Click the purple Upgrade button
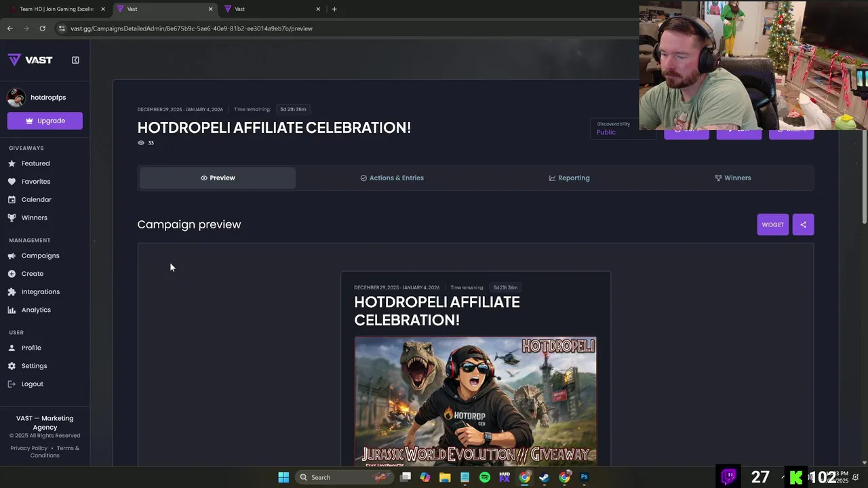The height and width of the screenshot is (488, 868). click(x=45, y=121)
